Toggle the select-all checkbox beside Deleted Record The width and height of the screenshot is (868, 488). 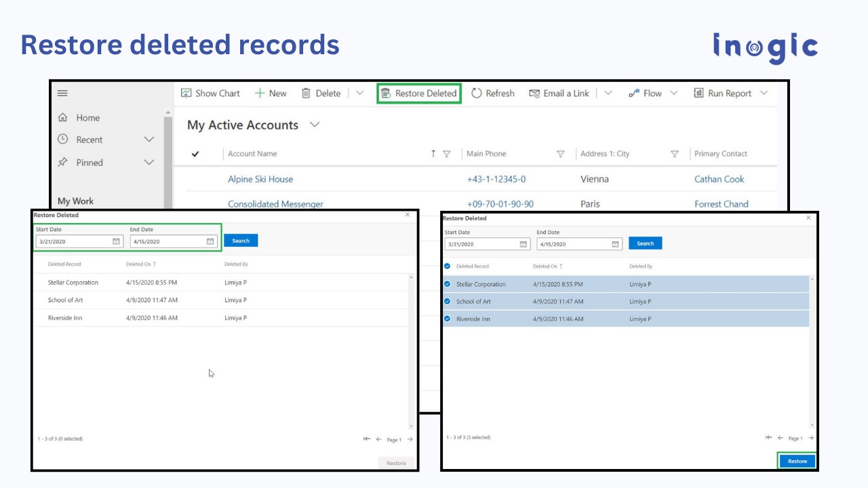(447, 266)
